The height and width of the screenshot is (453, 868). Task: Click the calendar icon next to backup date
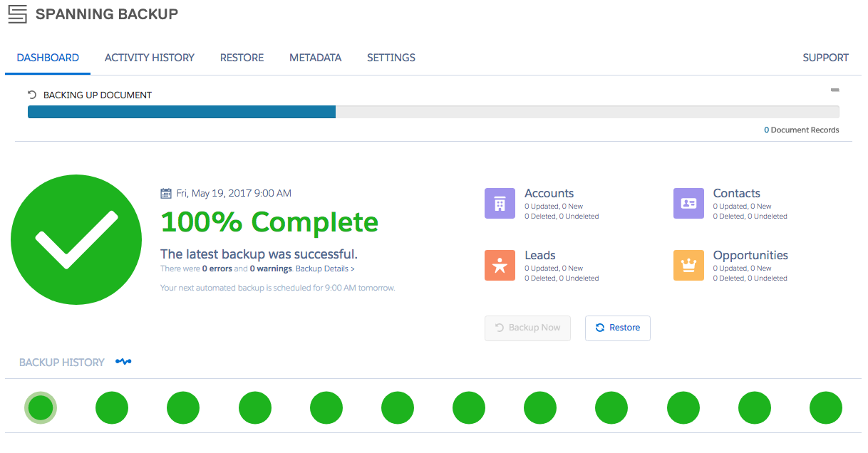[x=166, y=193]
